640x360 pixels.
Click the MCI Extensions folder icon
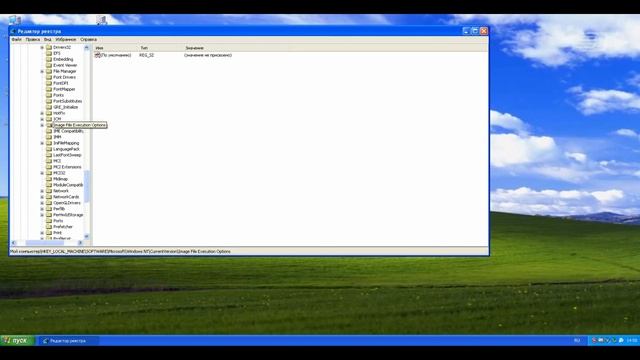(49, 167)
